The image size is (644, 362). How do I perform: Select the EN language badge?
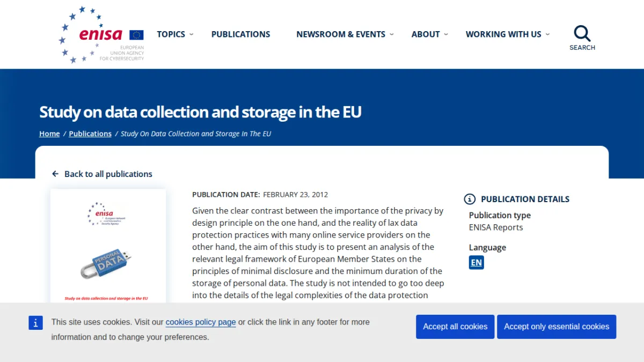coord(477,263)
